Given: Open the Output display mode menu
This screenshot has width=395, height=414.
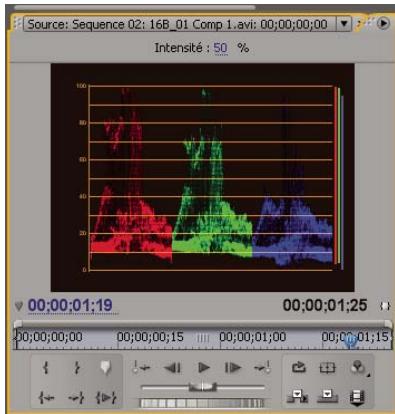Looking at the screenshot, I should tap(359, 368).
